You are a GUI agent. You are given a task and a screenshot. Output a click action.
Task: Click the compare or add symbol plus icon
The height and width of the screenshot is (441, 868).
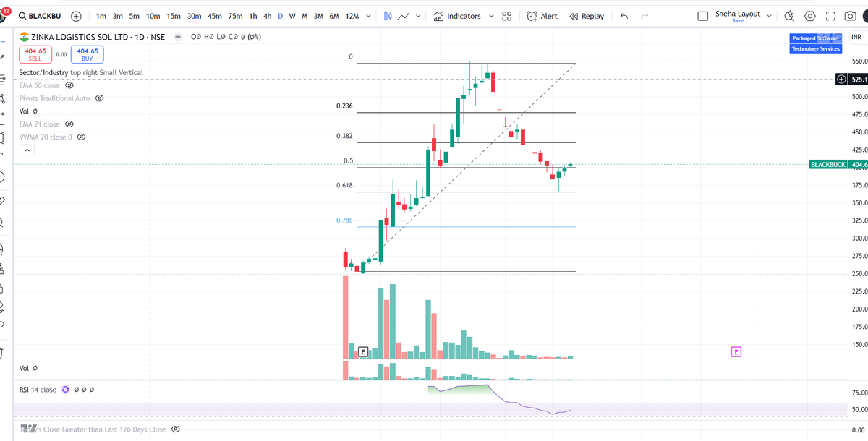click(76, 16)
